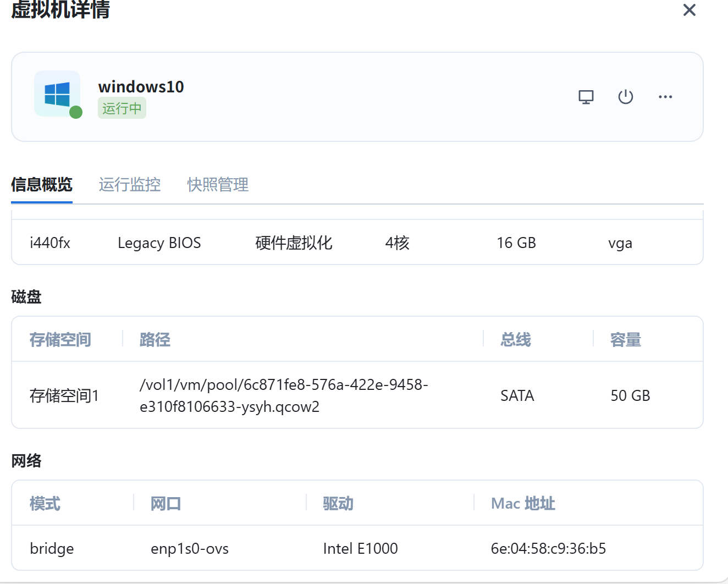Viewport: 728px width, 584px height.
Task: Click the 路径 column header
Action: click(x=155, y=340)
